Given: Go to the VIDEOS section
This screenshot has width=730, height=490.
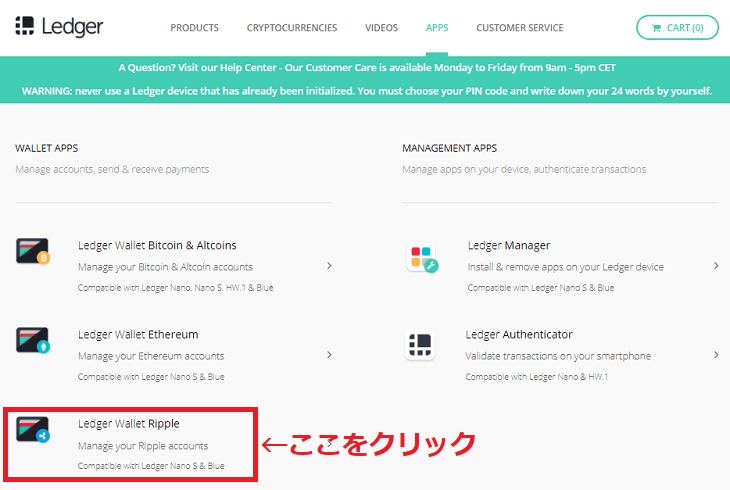Looking at the screenshot, I should (381, 28).
